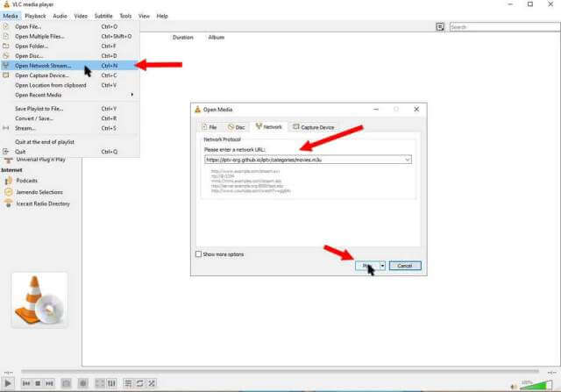Choose Convert / Save... entry
Viewport: 561px width, 392px height.
[x=70, y=118]
